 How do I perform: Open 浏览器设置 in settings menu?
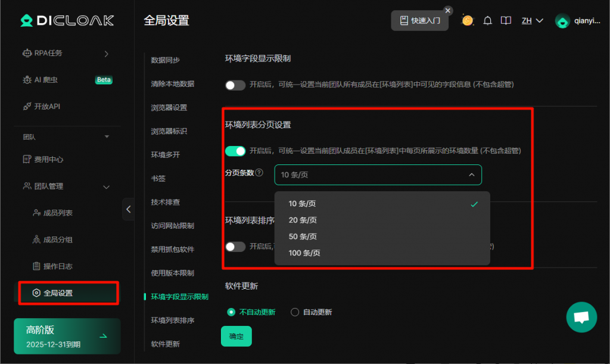(x=169, y=107)
